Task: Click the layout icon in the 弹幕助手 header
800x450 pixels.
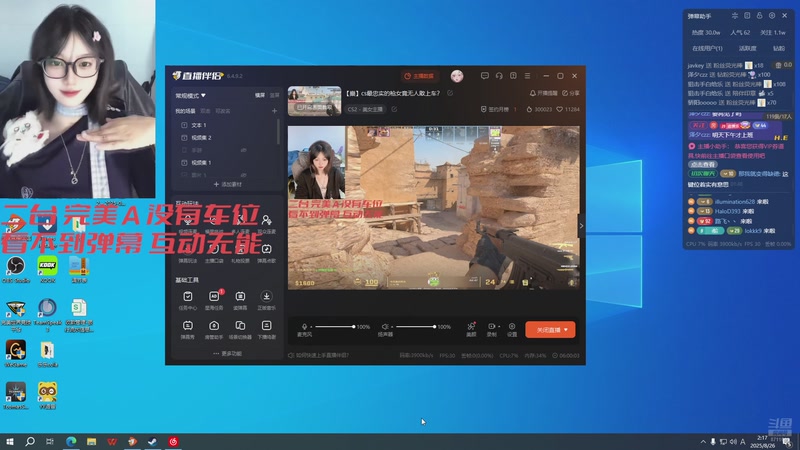Action: point(747,16)
